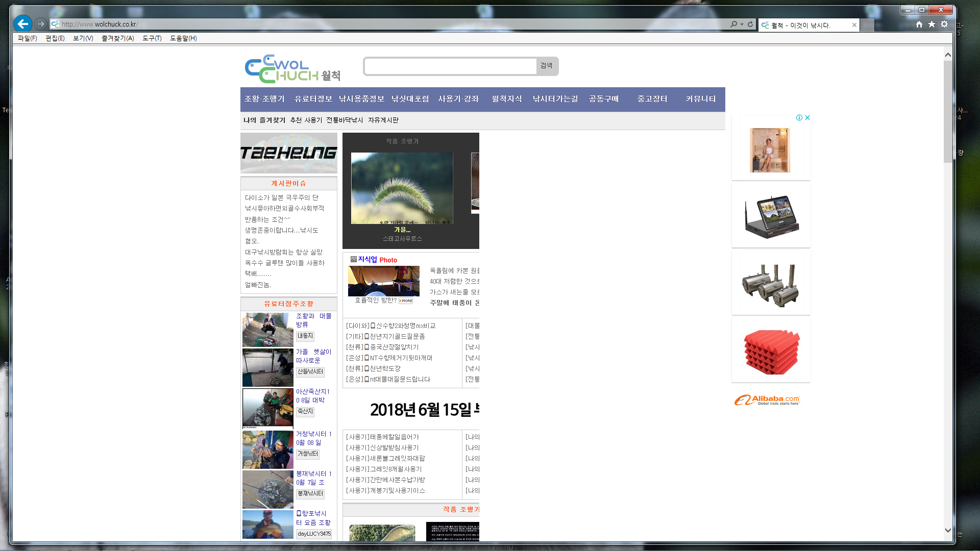
Task: Open 월척지식 navigation item
Action: 507,99
